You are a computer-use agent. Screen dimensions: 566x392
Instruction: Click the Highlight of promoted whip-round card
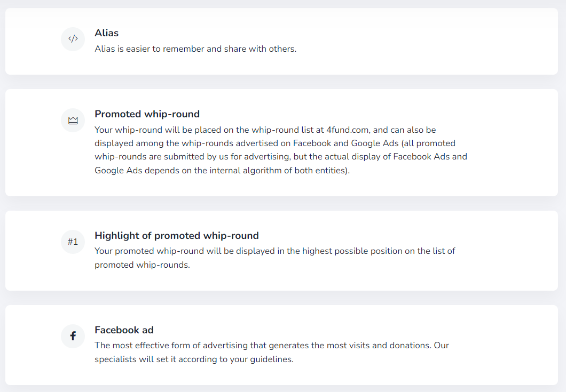click(x=281, y=251)
